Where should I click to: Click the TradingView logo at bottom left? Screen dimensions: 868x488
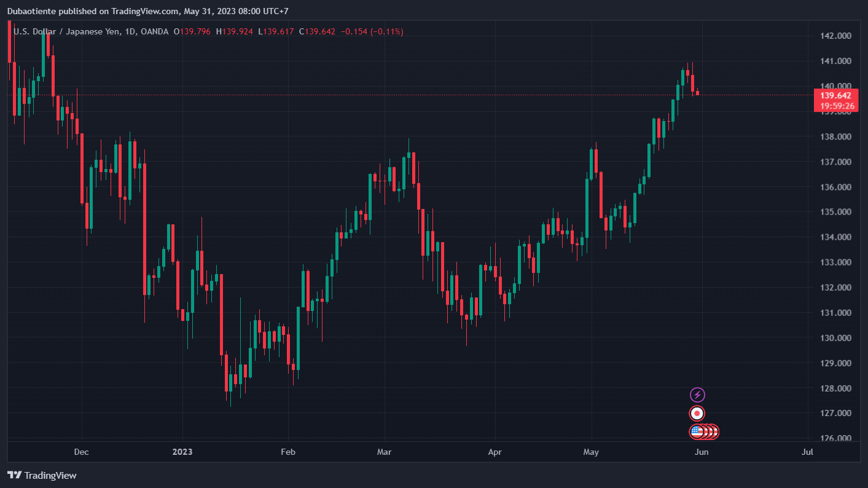pyautogui.click(x=42, y=475)
